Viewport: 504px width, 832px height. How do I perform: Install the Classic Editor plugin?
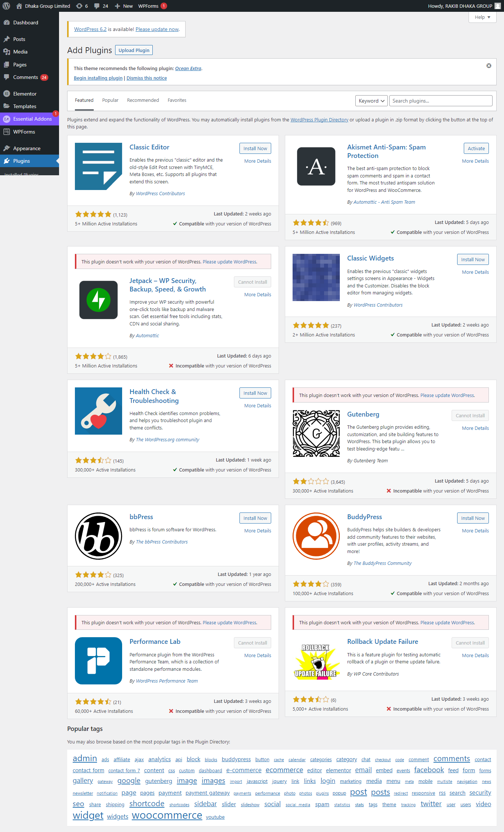point(255,148)
